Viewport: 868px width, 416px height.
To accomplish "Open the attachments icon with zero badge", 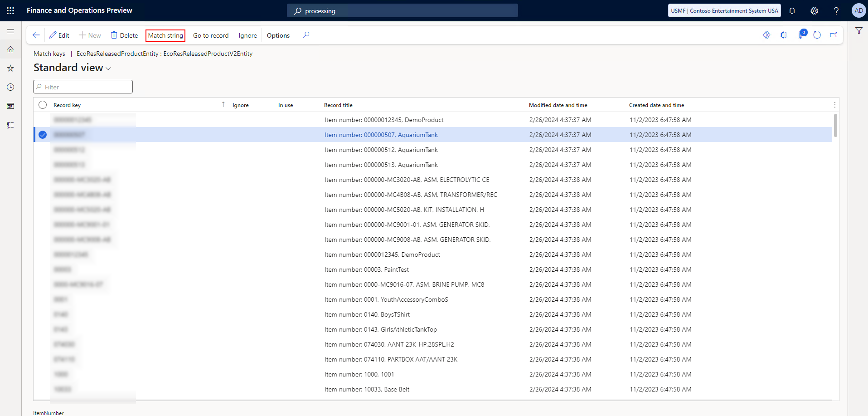I will point(801,34).
